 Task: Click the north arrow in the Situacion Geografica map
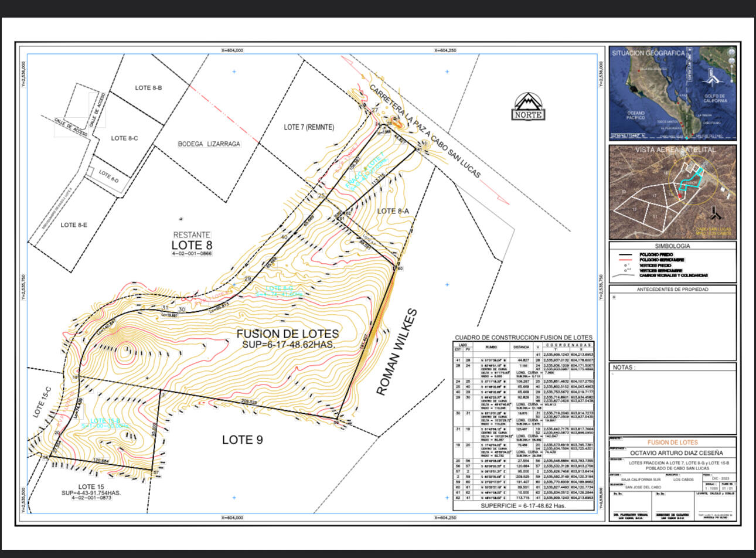tap(711, 76)
